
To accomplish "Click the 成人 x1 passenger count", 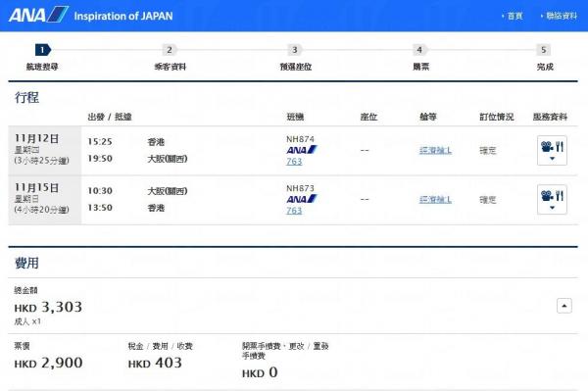I will (27, 321).
